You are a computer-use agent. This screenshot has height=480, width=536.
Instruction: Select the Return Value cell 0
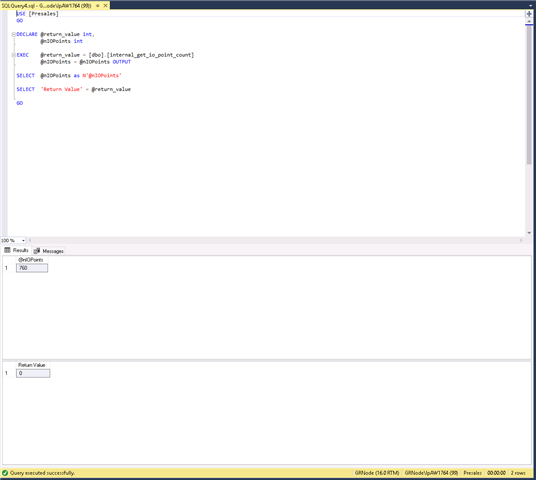(33, 373)
